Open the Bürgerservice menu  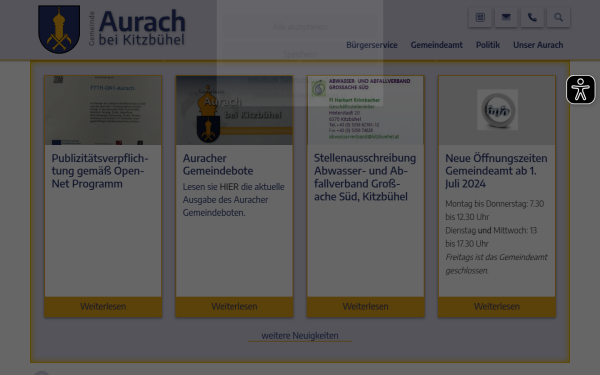pos(372,45)
